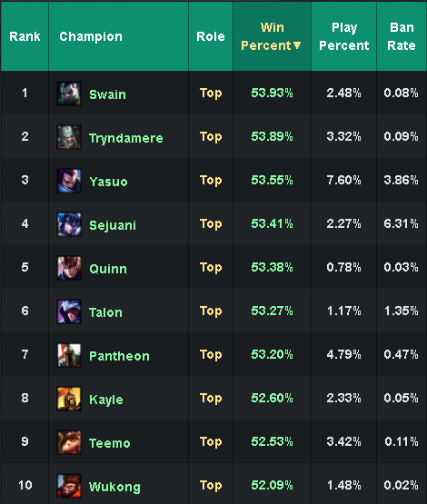Viewport: 427px width, 504px height.
Task: Click Teemo's champion portrait
Action: tap(69, 442)
